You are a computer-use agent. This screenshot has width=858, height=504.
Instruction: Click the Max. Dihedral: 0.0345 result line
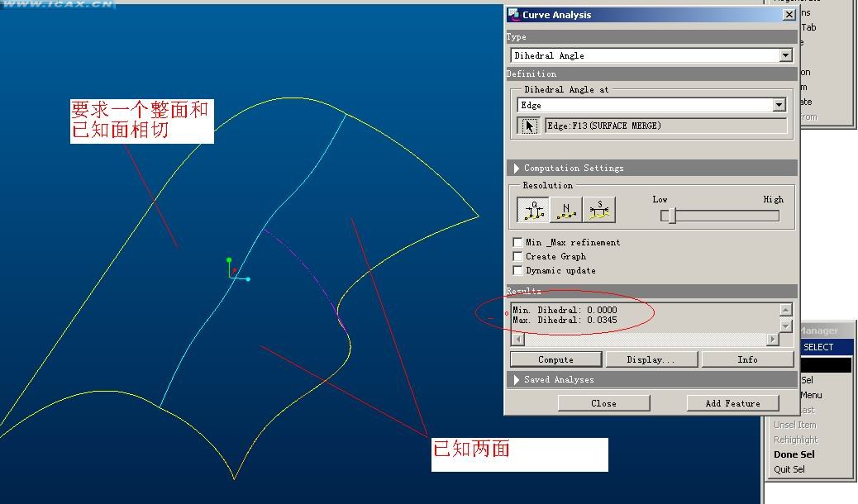click(565, 320)
